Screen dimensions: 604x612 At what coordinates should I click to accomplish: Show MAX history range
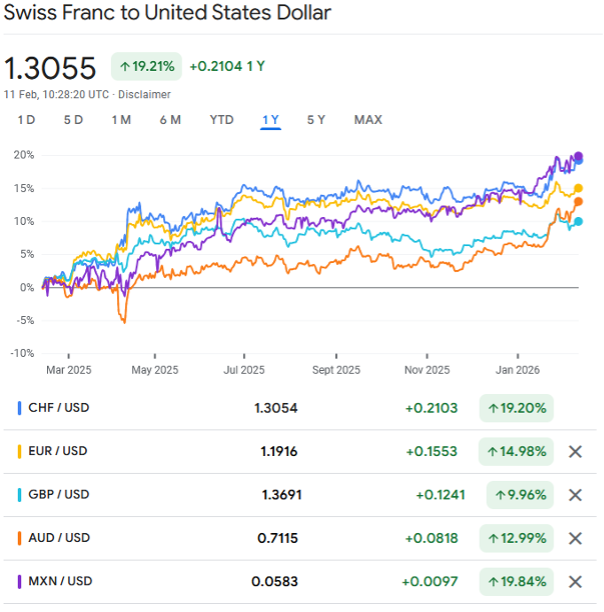point(367,120)
